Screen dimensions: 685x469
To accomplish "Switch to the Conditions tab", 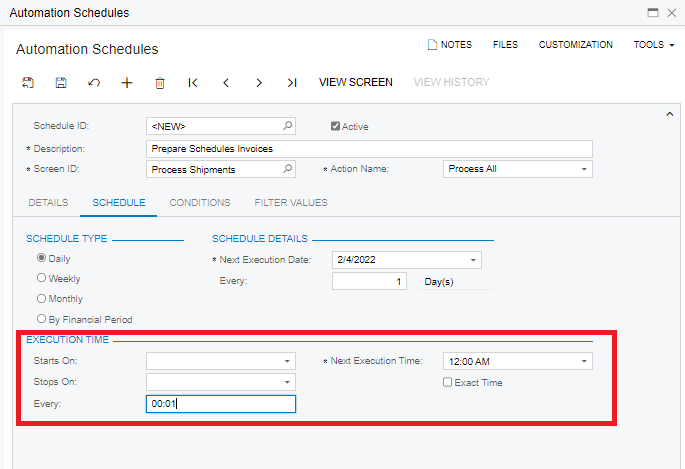I will [x=200, y=203].
